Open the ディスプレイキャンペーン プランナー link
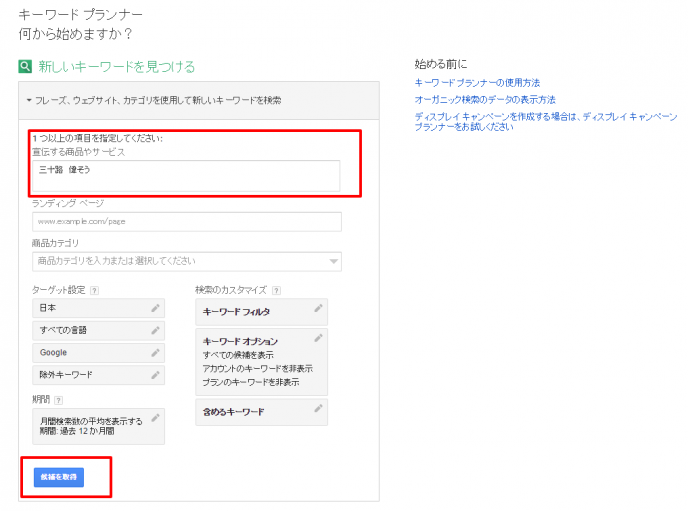The width and height of the screenshot is (688, 511). (546, 121)
